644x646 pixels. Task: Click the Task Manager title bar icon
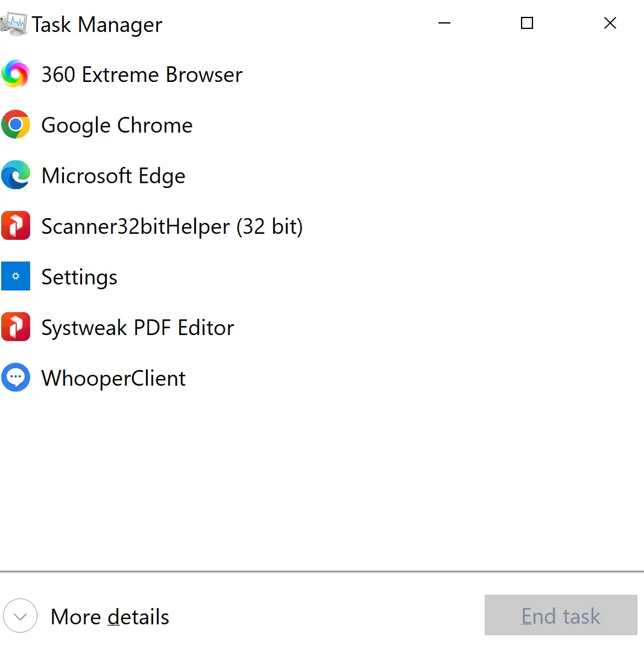14,24
